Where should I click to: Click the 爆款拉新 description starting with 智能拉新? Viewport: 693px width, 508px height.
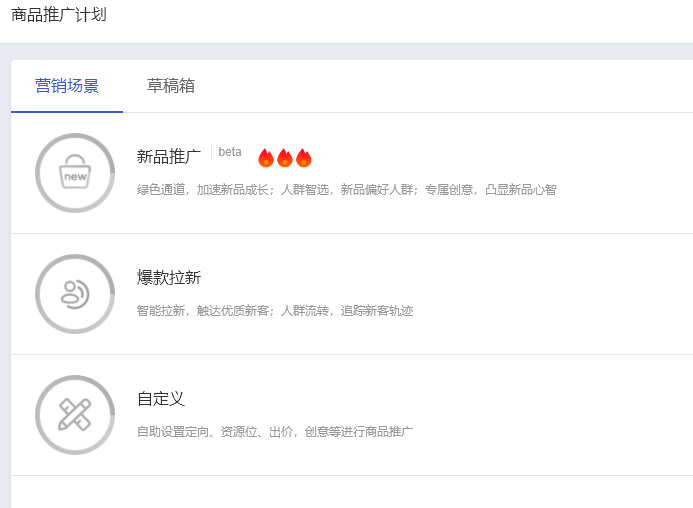(274, 310)
